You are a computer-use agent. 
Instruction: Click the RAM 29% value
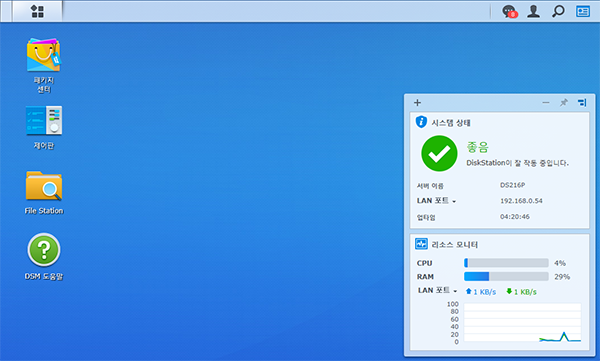[x=562, y=277]
